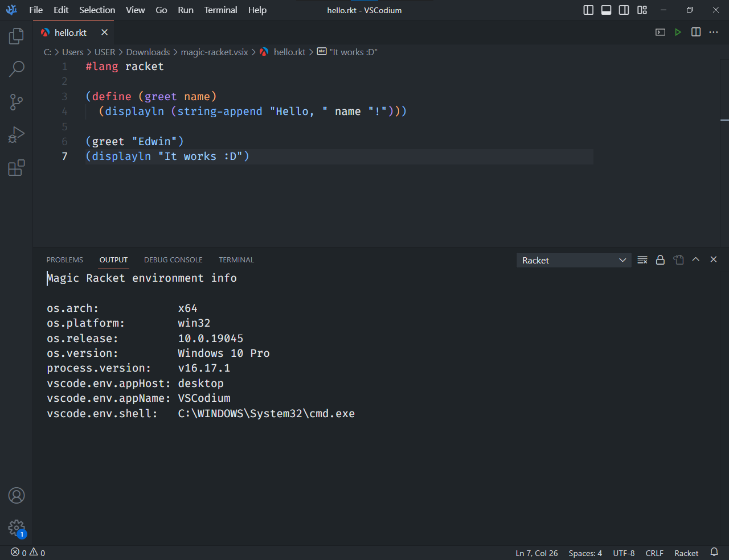The width and height of the screenshot is (729, 560).
Task: Run the hello.rkt file with green play button
Action: click(x=678, y=32)
